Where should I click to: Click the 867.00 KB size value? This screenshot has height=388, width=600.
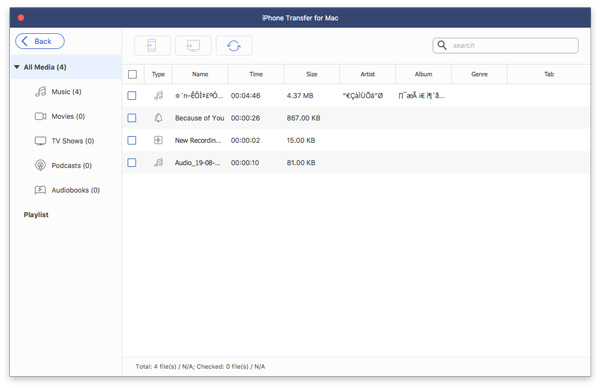coord(303,118)
